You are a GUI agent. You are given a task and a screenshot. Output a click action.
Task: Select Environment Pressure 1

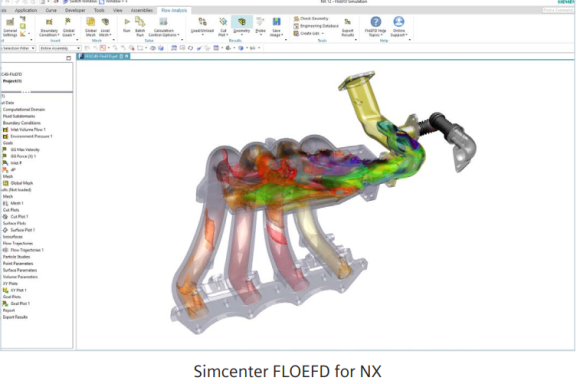[x=28, y=136]
